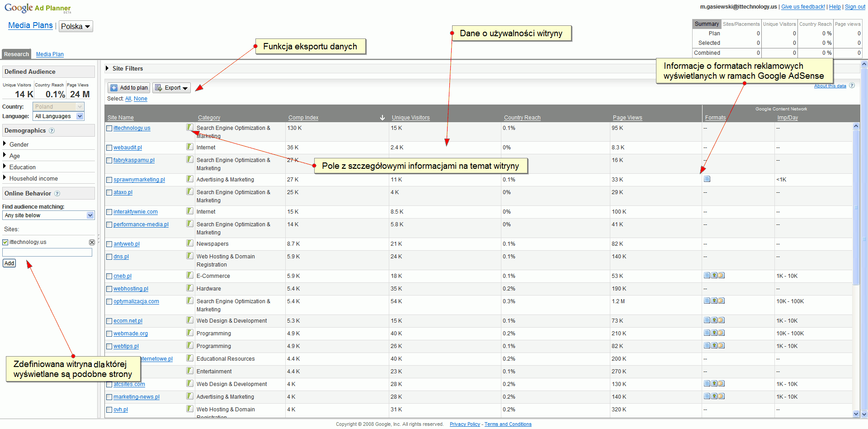Open site details icon for sprawnymarketing.pl
Viewport: 868px width, 429px height.
[x=190, y=179]
